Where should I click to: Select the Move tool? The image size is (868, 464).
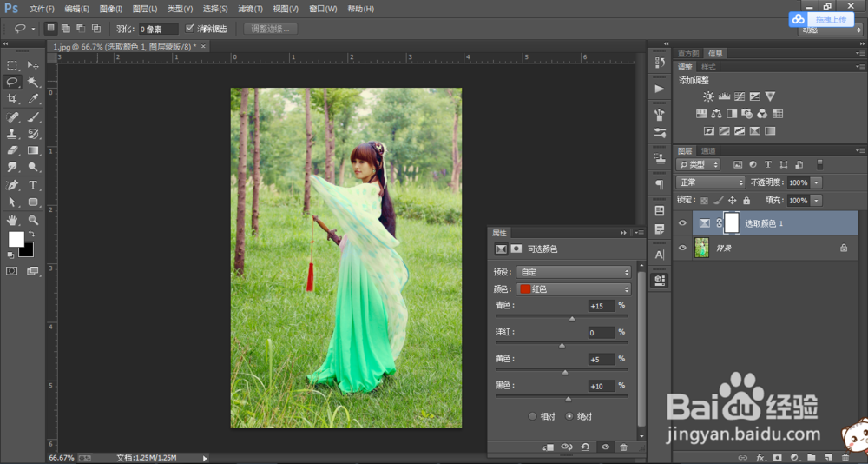pos(33,65)
